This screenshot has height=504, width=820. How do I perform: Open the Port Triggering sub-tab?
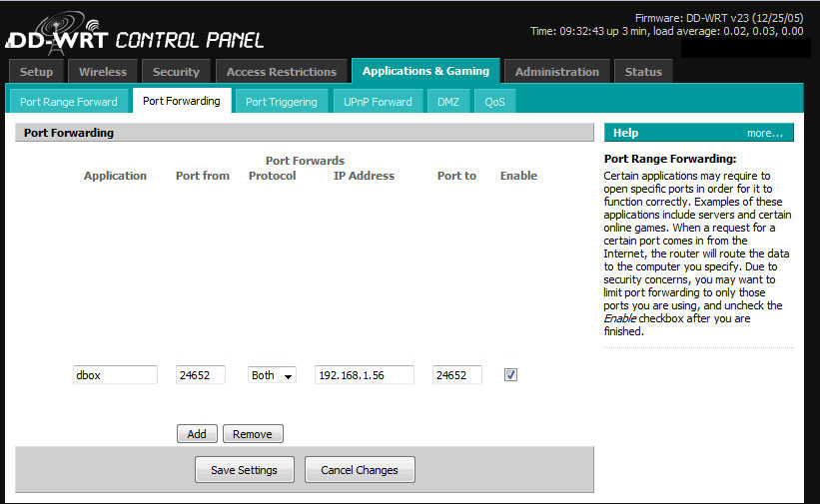coord(281,102)
